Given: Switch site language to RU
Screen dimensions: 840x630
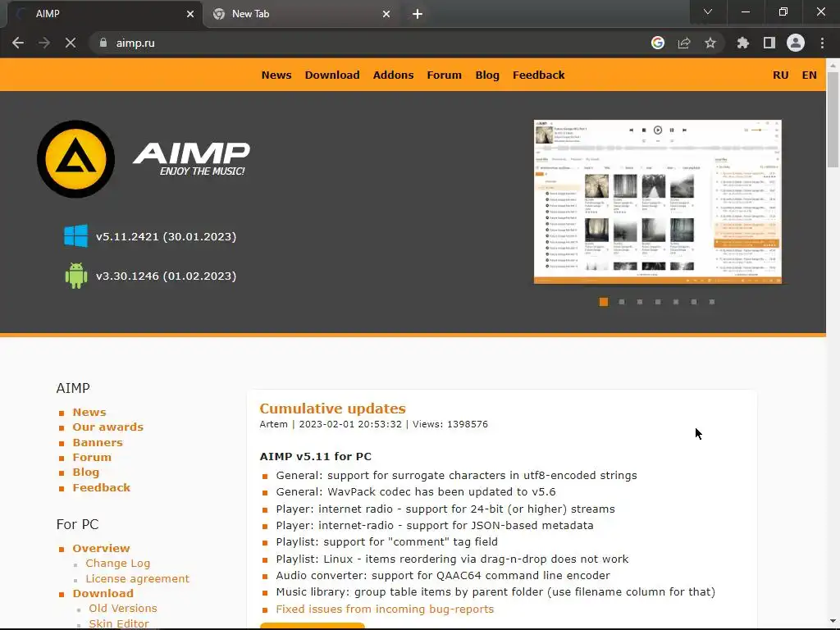Looking at the screenshot, I should [781, 75].
